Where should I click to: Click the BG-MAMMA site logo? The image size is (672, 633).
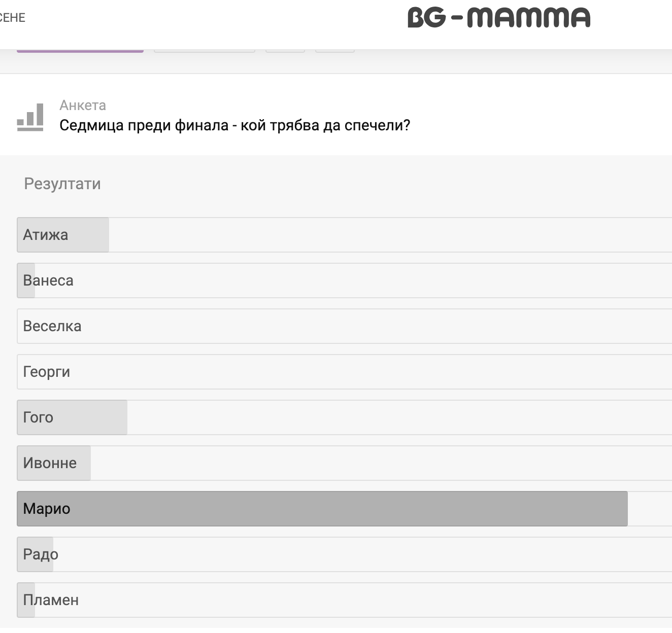pyautogui.click(x=498, y=18)
